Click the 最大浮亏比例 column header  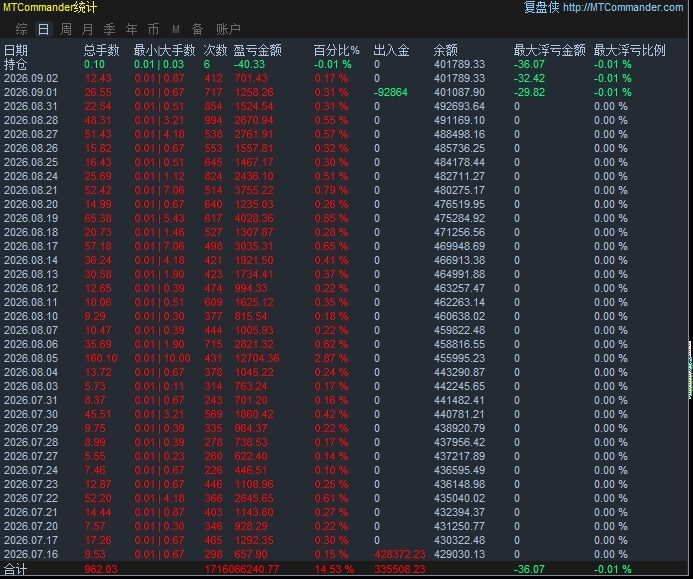pyautogui.click(x=629, y=50)
